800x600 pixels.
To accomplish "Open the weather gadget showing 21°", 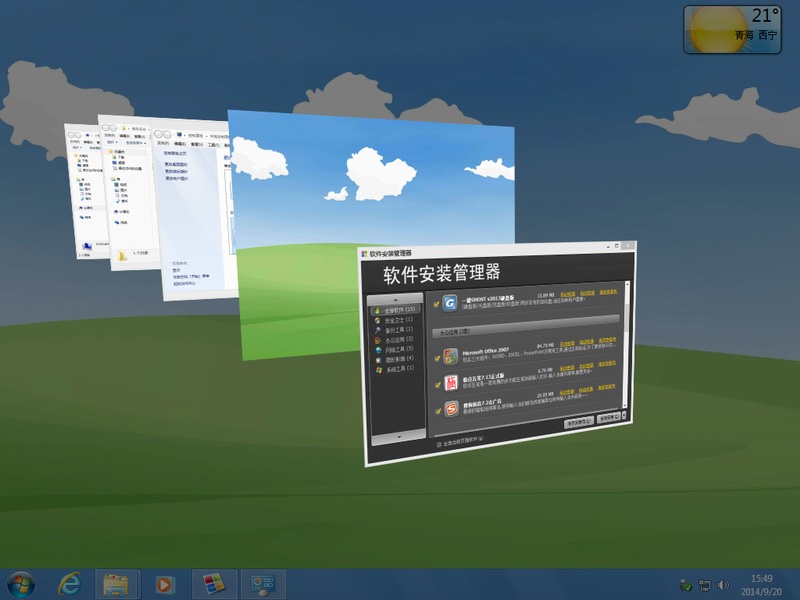I will [732, 30].
